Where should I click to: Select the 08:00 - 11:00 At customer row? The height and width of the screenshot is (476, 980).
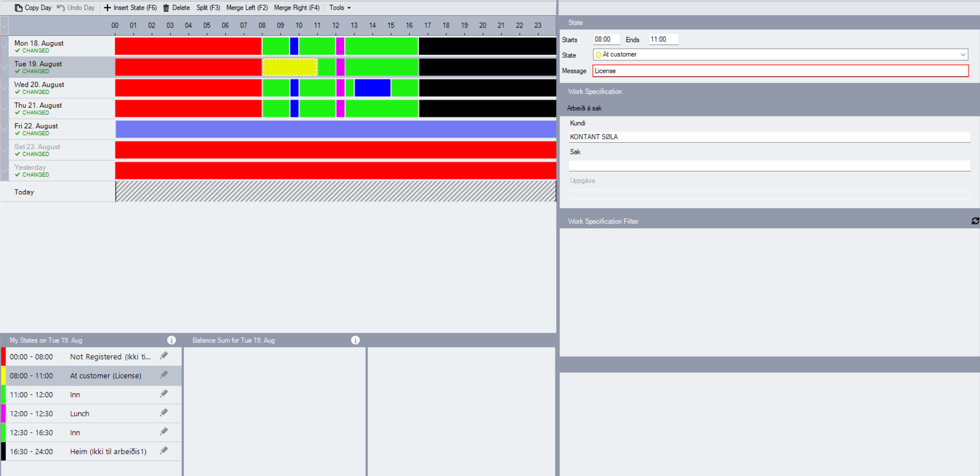tap(91, 376)
